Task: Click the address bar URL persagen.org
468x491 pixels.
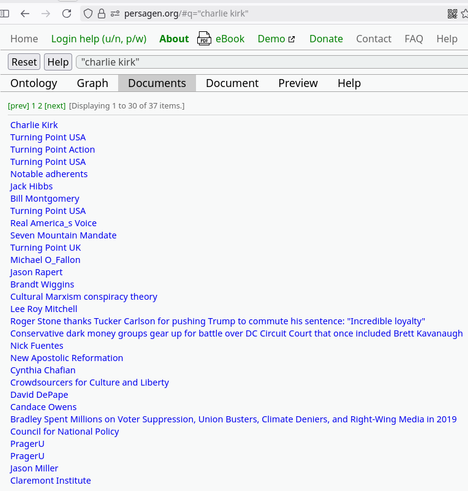Action: [x=186, y=14]
